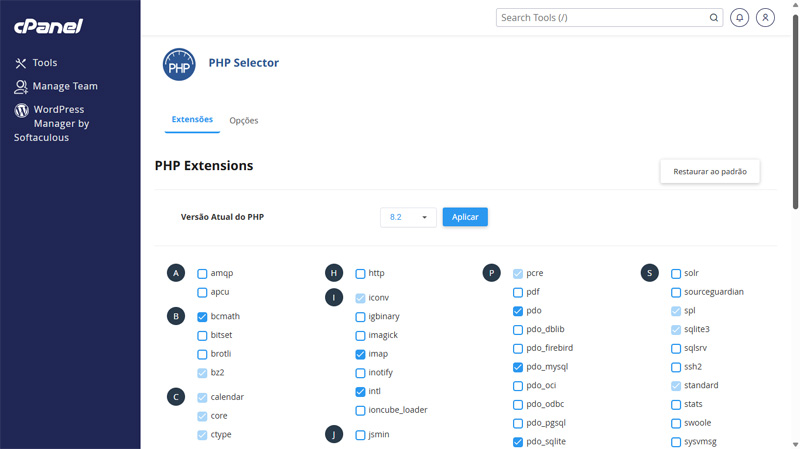Click the letter H group badge

click(x=334, y=273)
